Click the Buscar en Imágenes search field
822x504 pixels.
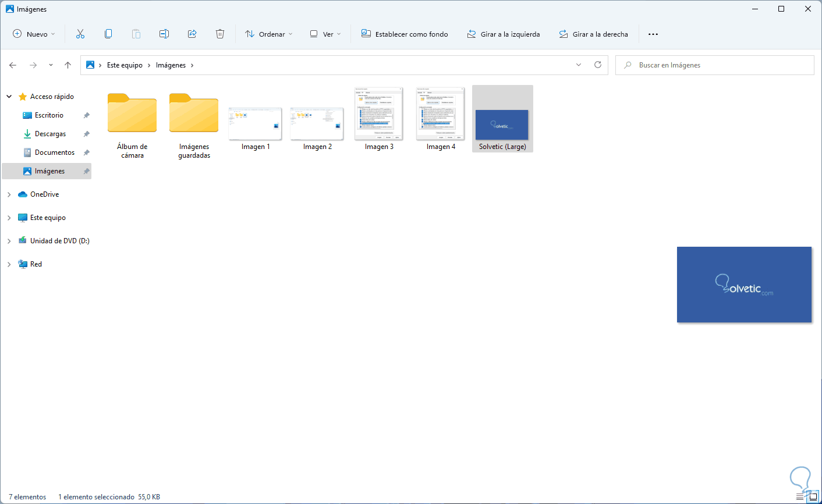tap(714, 65)
